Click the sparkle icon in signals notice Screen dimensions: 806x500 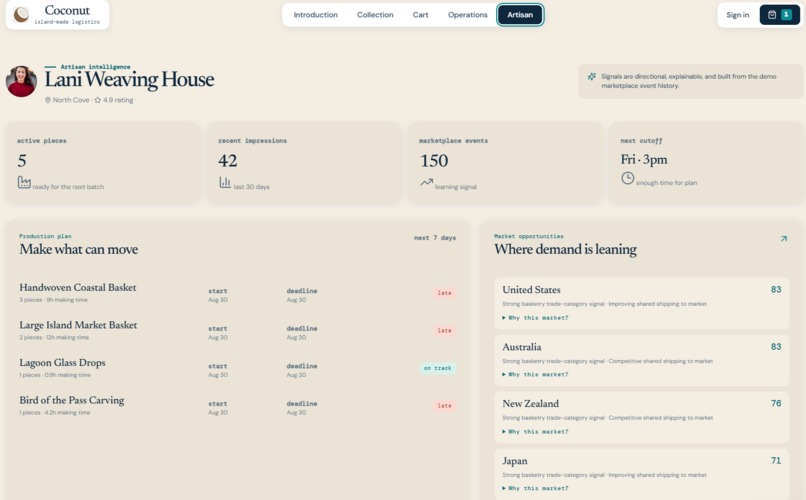pos(592,77)
